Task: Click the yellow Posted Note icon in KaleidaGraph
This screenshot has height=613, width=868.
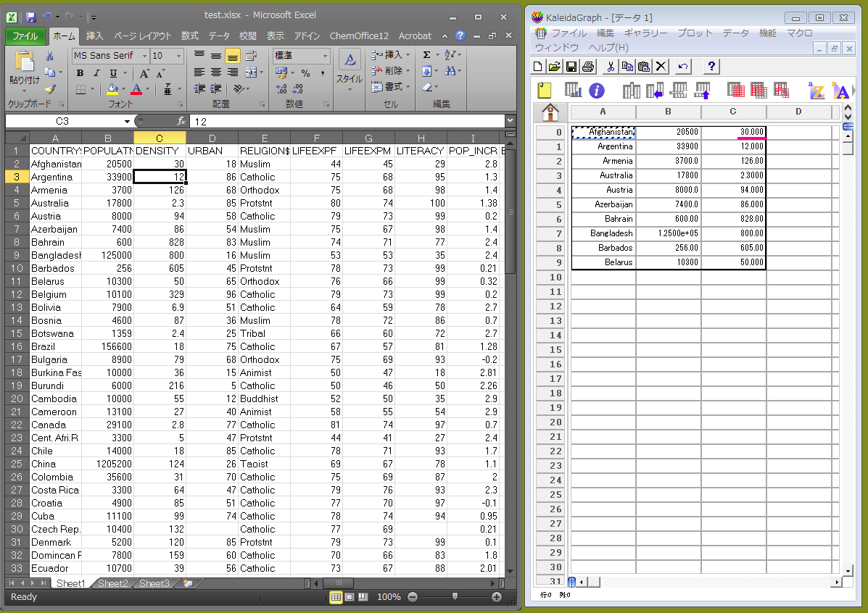Action: point(545,90)
